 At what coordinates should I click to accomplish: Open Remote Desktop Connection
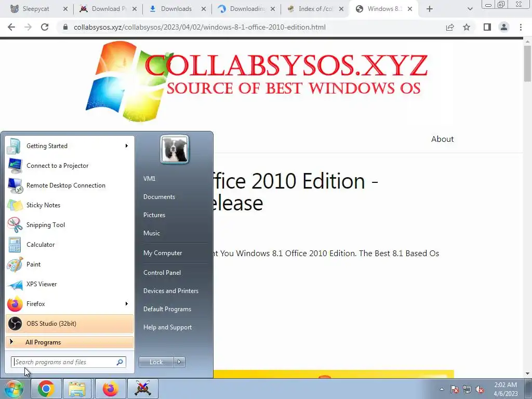[70, 185]
